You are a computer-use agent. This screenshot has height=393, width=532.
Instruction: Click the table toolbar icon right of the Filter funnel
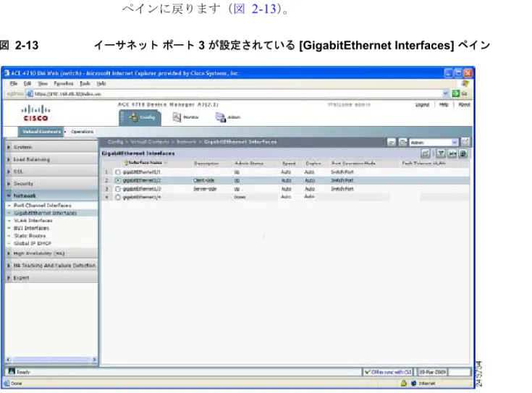click(x=452, y=153)
